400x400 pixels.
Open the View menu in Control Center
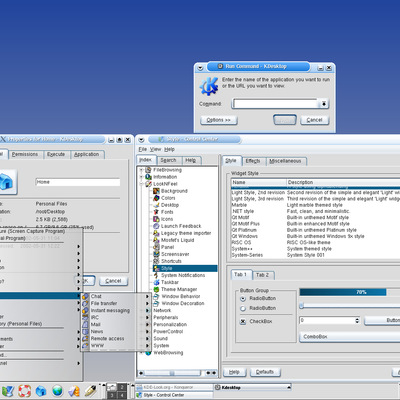click(155, 149)
